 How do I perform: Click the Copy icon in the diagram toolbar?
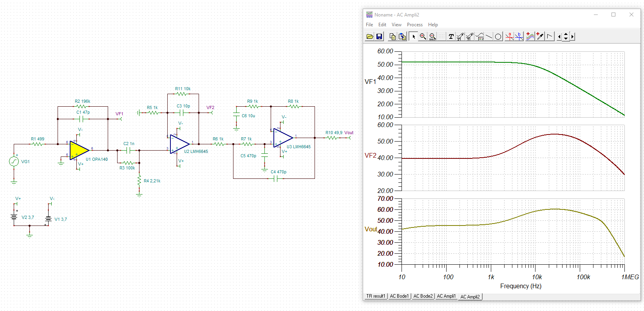pyautogui.click(x=393, y=36)
